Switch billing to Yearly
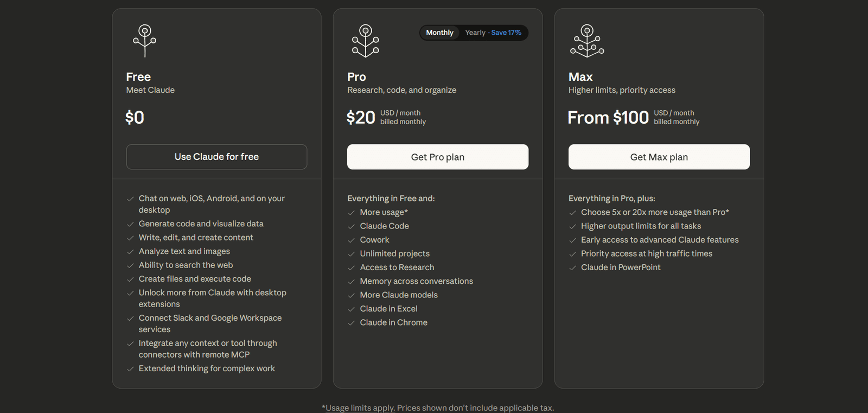The image size is (868, 413). coord(475,33)
